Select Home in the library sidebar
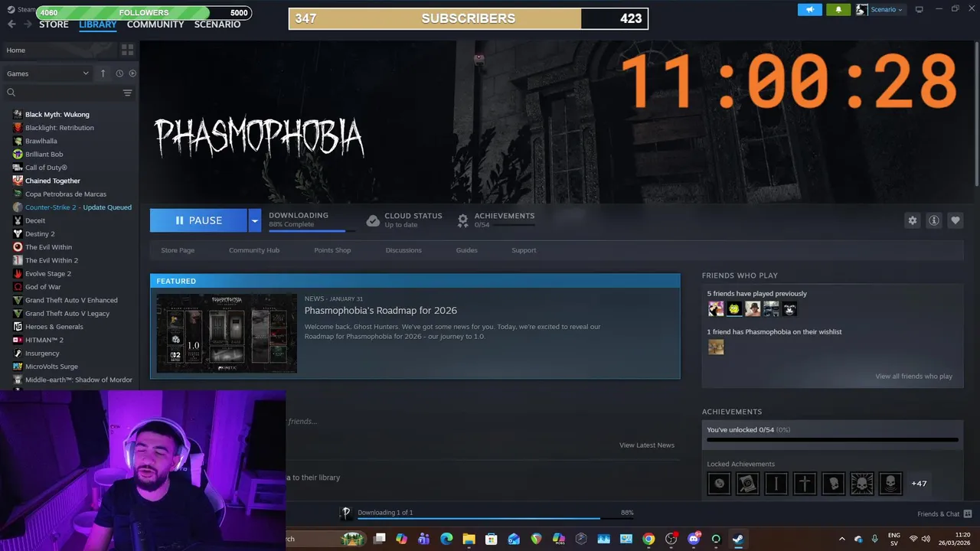Viewport: 980px width, 551px height. [x=16, y=50]
